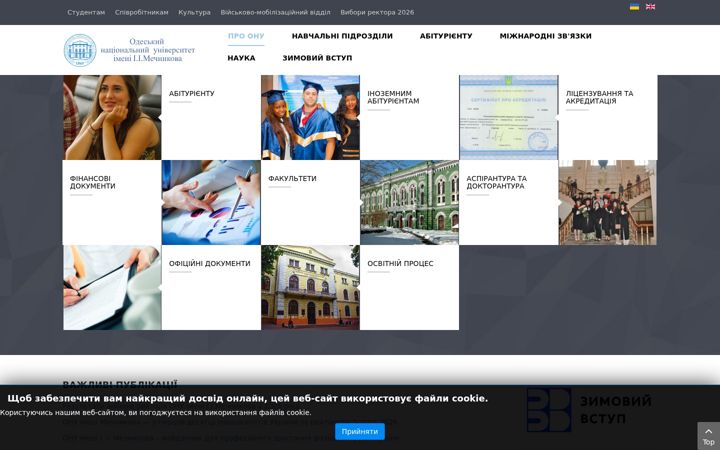The image size is (720, 450).
Task: Open Військово-мобілізаційний відділ link
Action: [x=275, y=12]
